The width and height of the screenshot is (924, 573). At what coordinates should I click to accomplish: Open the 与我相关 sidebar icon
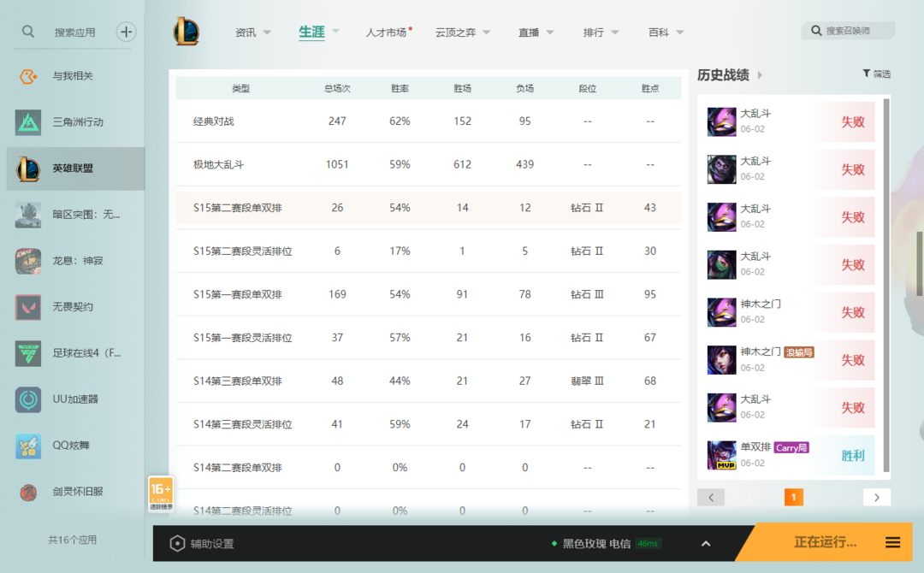[28, 76]
